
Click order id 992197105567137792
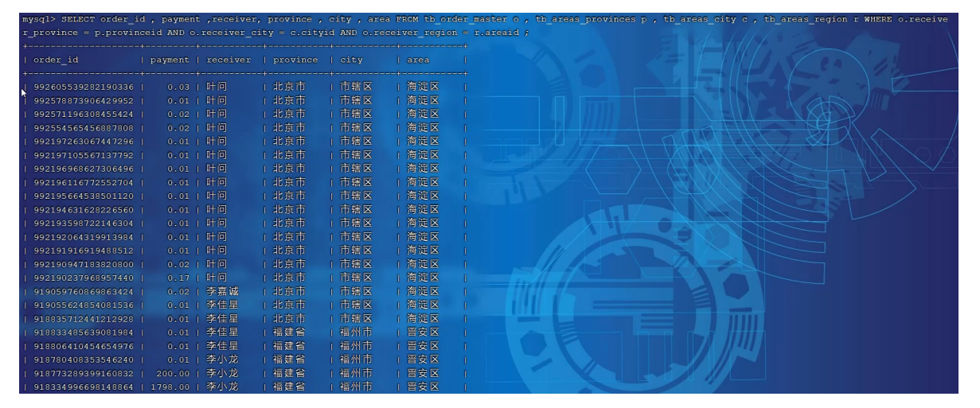84,155
